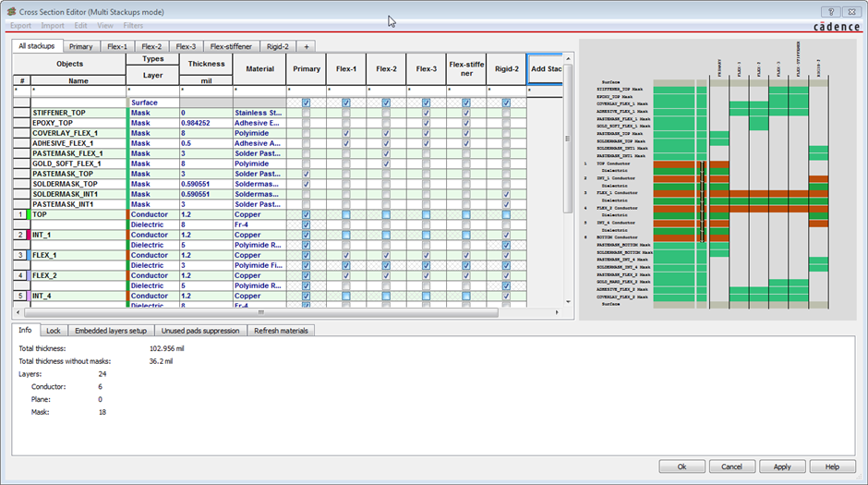Viewport: 868px width, 485px height.
Task: Click the Material filter input field
Action: 259,91
